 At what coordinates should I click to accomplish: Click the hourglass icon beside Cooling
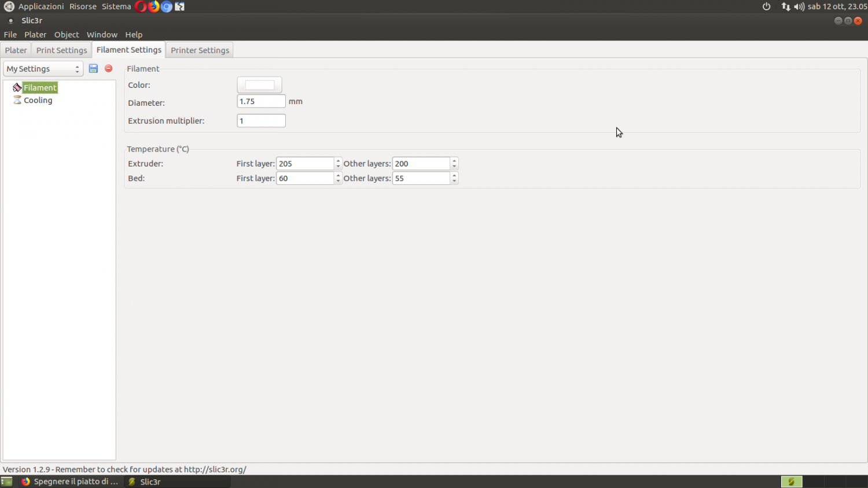17,100
